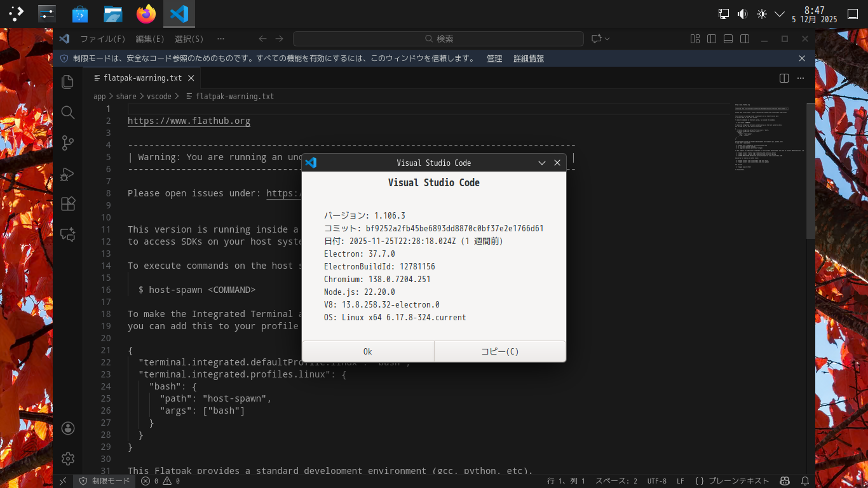
Task: Open the Explorer view in activity bar
Action: (68, 81)
